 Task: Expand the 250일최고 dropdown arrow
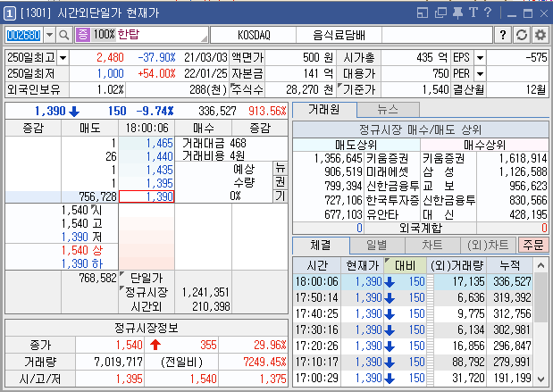tap(63, 57)
